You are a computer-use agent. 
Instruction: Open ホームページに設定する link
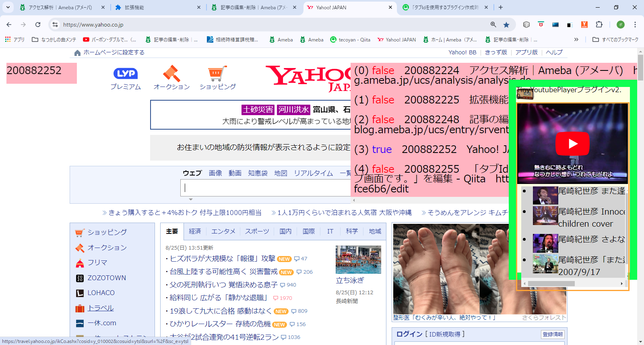(x=109, y=52)
